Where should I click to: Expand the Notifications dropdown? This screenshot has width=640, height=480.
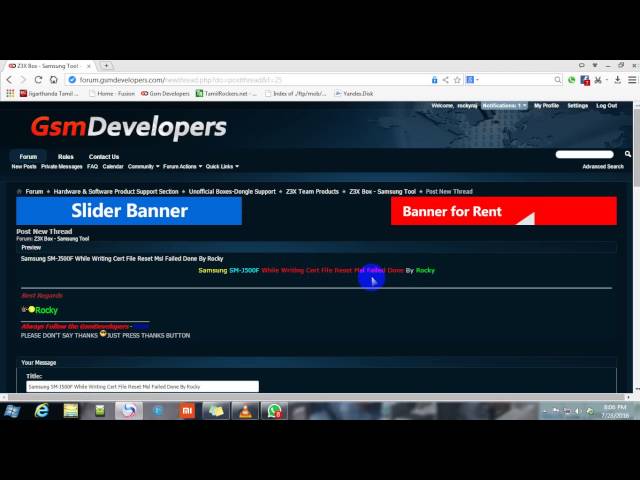504,106
